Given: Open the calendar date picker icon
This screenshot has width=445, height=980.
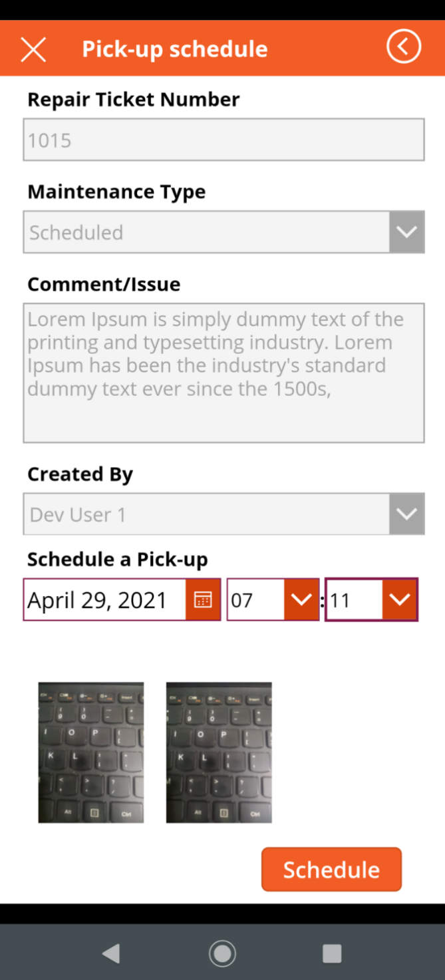Looking at the screenshot, I should point(203,600).
